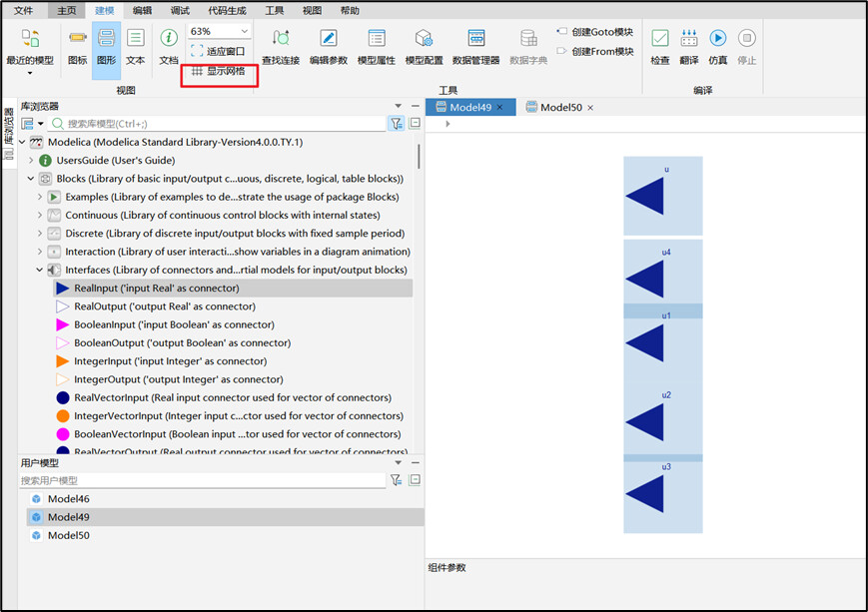Switch to 主页 ribbon tab
Screen dimensions: 868x612
(67, 11)
